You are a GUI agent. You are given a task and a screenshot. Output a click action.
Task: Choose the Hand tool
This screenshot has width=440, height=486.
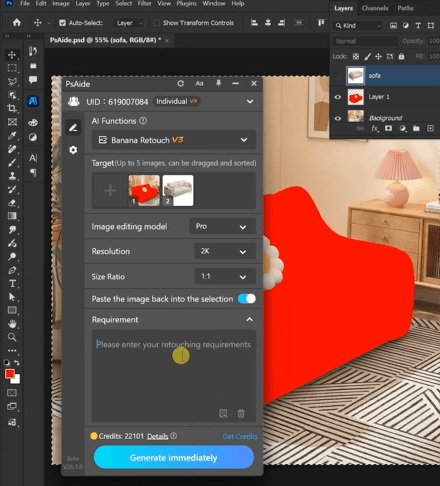[12, 324]
